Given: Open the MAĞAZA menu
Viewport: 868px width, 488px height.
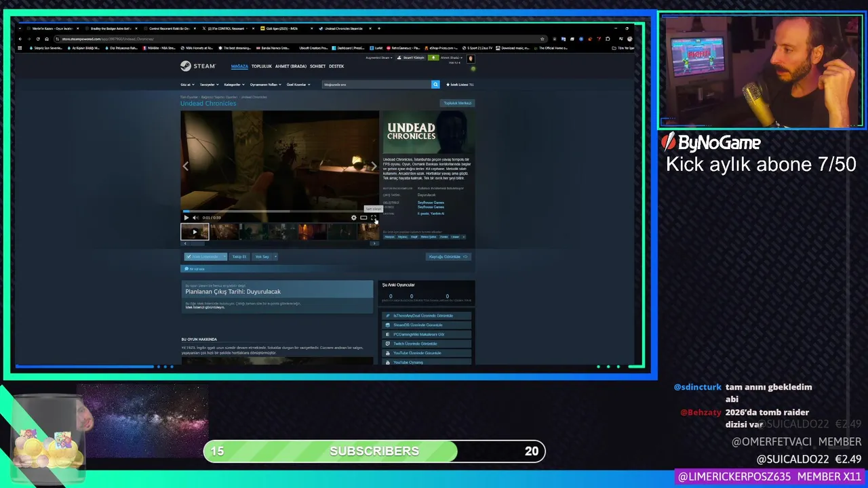Looking at the screenshot, I should click(239, 66).
